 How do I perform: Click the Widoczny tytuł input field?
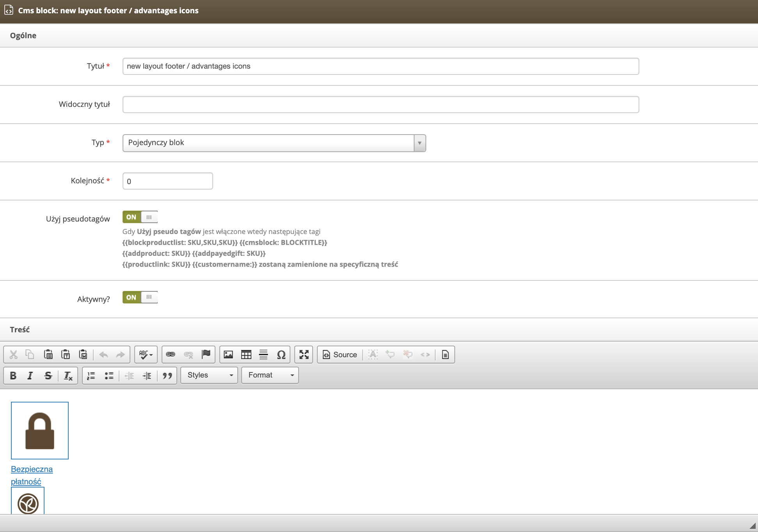(381, 105)
